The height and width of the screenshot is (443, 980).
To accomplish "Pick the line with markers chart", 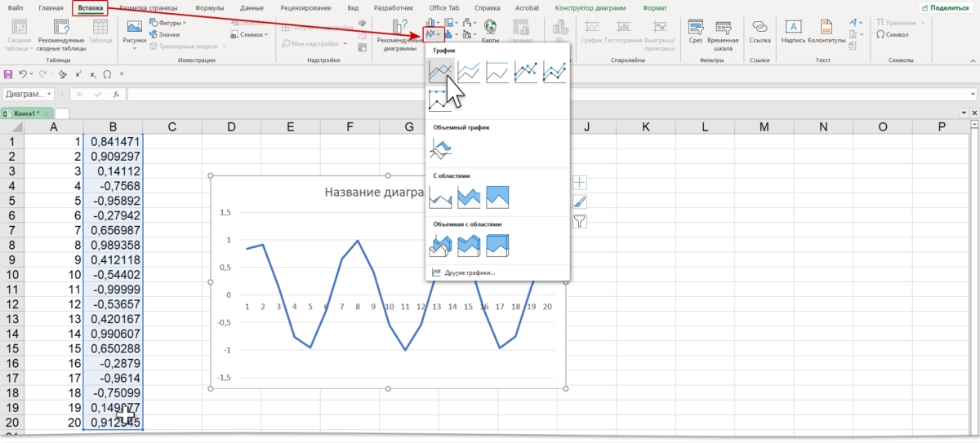I will click(527, 73).
